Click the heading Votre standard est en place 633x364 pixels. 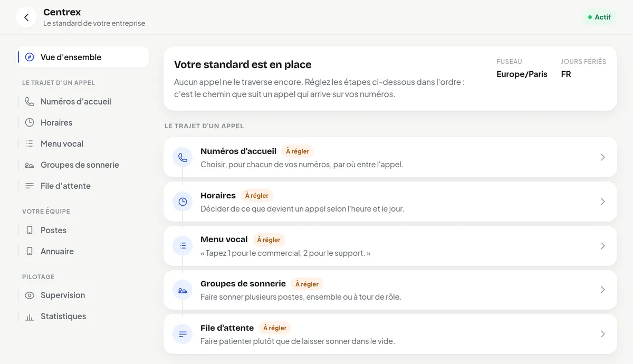coord(243,65)
